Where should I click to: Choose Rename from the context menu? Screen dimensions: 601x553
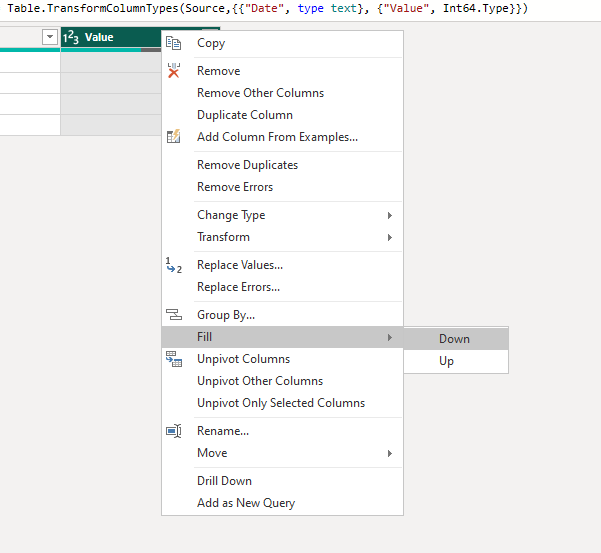pos(282,431)
